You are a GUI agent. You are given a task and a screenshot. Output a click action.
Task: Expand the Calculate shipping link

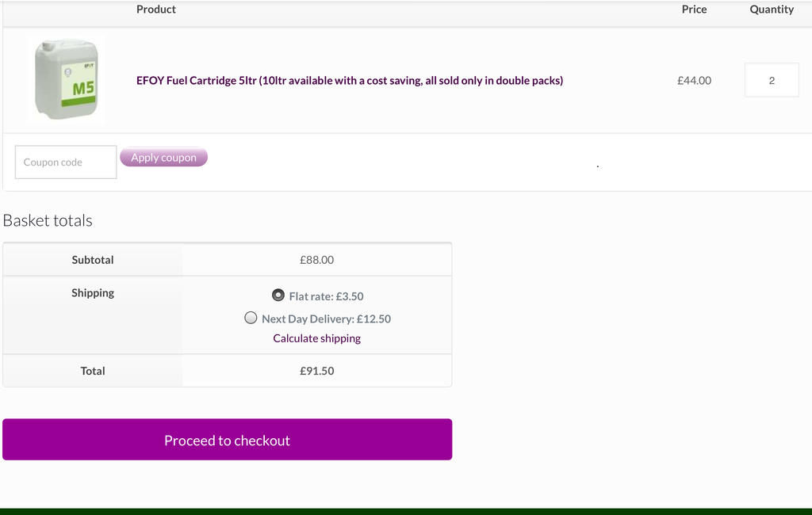pos(316,338)
